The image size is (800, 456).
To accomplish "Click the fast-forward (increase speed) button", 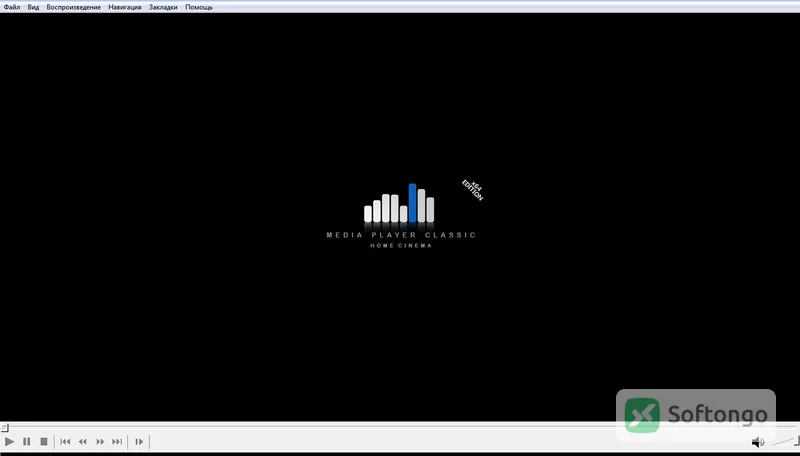I will pyautogui.click(x=100, y=442).
